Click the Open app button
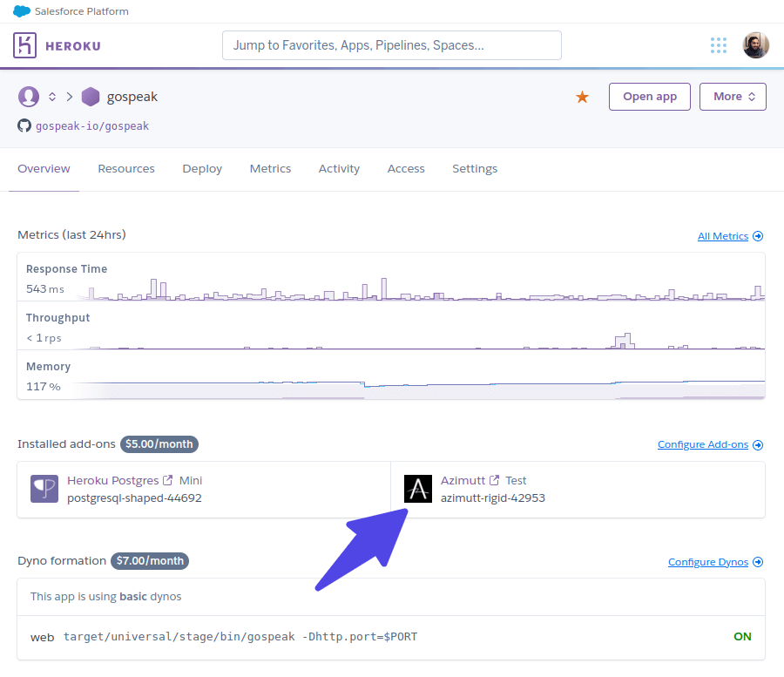The width and height of the screenshot is (784, 677). pos(649,96)
